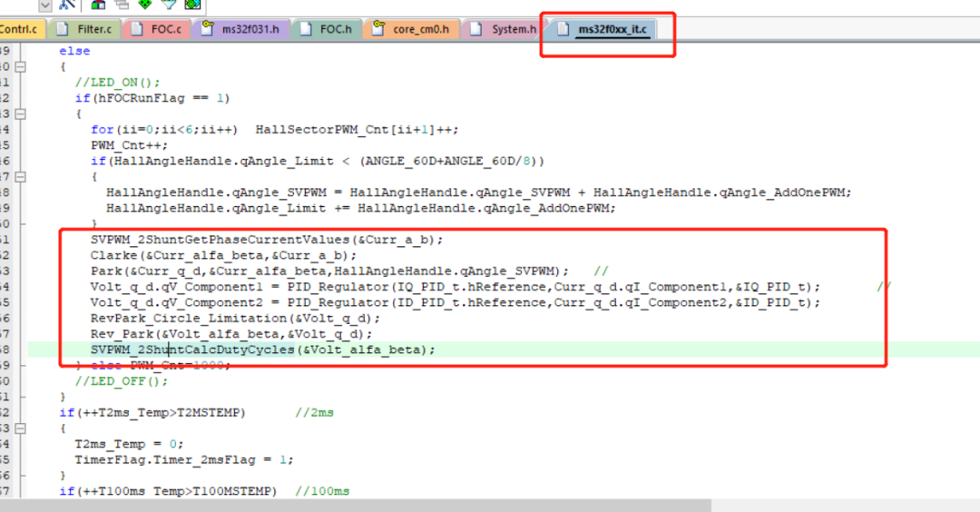This screenshot has width=980, height=512.
Task: Click the 'else' keyword line
Action: point(74,51)
